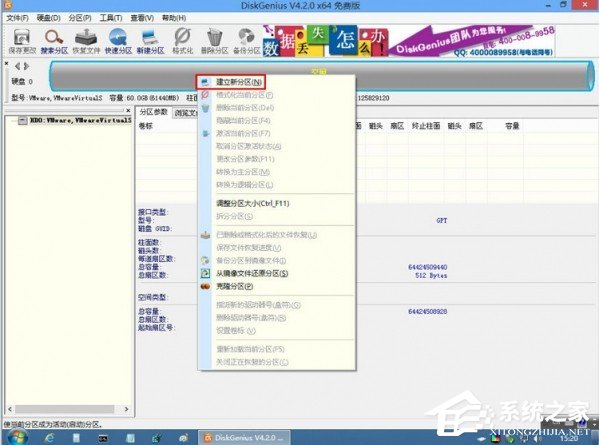The width and height of the screenshot is (599, 445).
Task: Click the 保存更改 save changes toolbar icon
Action: click(x=22, y=42)
